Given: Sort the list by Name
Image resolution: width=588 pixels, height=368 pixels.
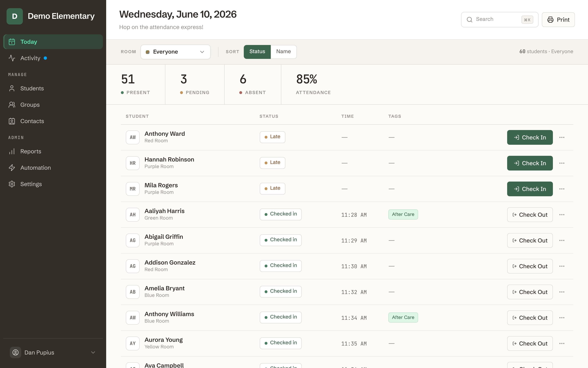Looking at the screenshot, I should click(284, 52).
